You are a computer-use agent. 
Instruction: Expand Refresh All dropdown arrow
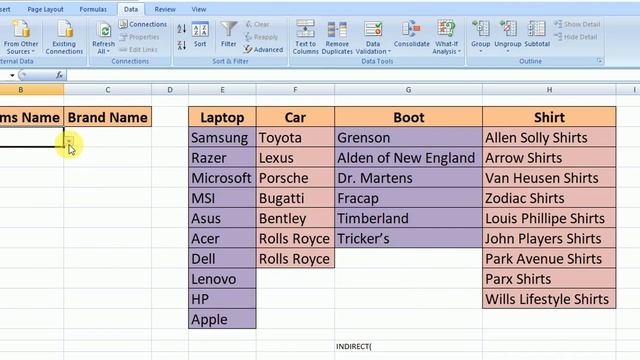(108, 51)
